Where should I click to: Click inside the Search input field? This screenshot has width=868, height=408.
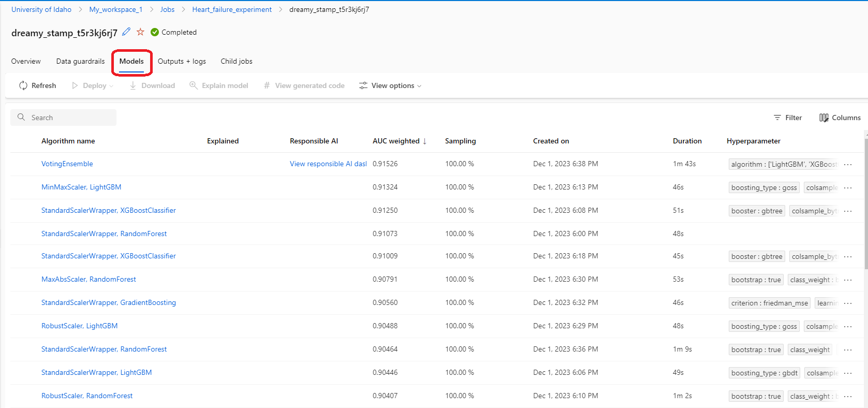tap(63, 118)
